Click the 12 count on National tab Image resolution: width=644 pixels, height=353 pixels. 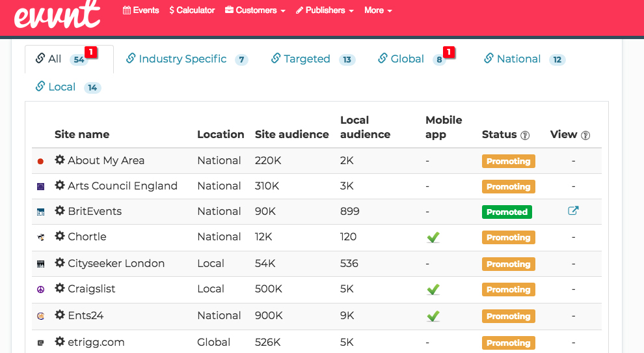click(557, 60)
